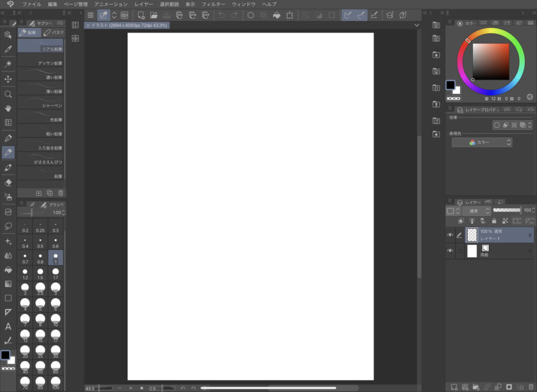537x392 pixels.
Task: Open the layer palette color dropdown
Action: [454, 211]
